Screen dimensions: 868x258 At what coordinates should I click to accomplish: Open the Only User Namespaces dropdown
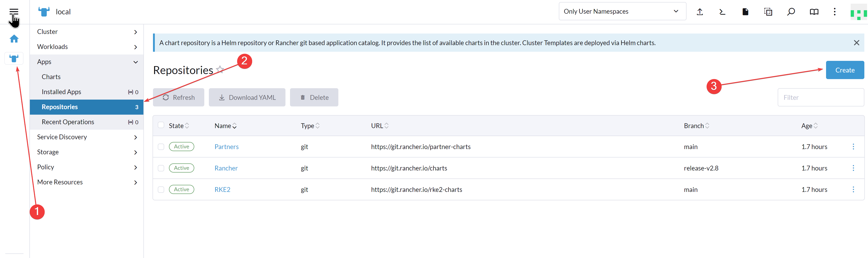coord(622,11)
